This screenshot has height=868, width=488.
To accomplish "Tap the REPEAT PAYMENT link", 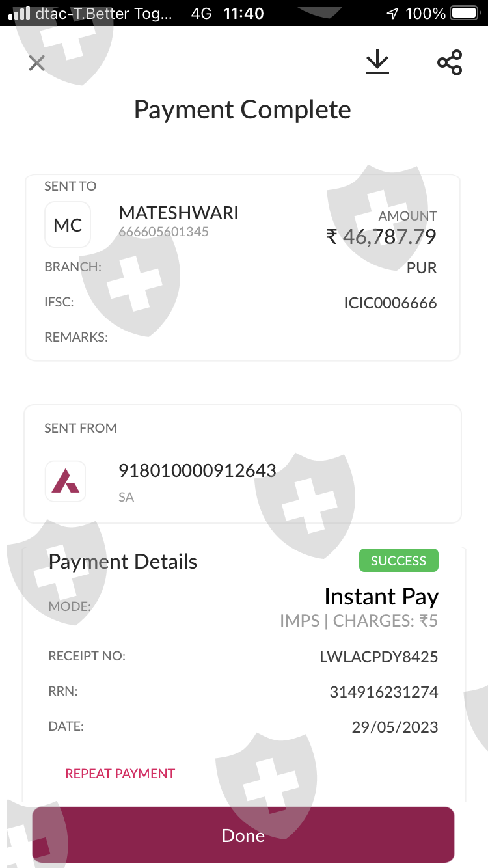I will pyautogui.click(x=120, y=774).
